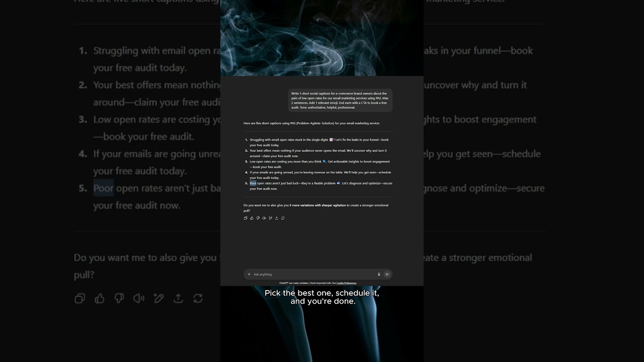Click the user prompt bubble starting "Write 5 short social captions"
The height and width of the screenshot is (362, 644).
(x=340, y=100)
